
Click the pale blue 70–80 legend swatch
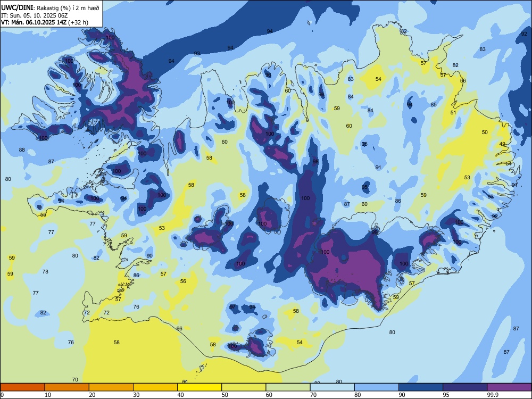[332, 387]
